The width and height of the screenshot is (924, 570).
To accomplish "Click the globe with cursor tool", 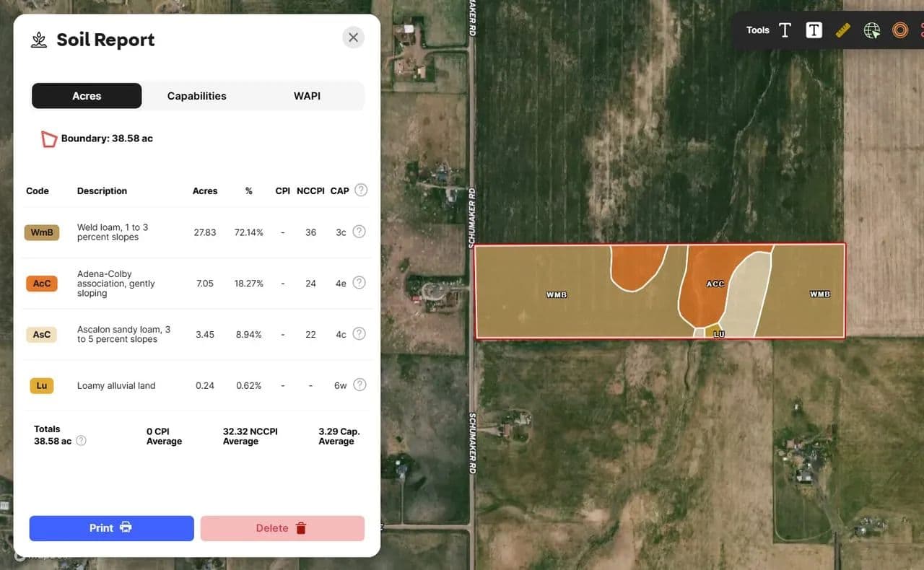I will click(x=872, y=30).
